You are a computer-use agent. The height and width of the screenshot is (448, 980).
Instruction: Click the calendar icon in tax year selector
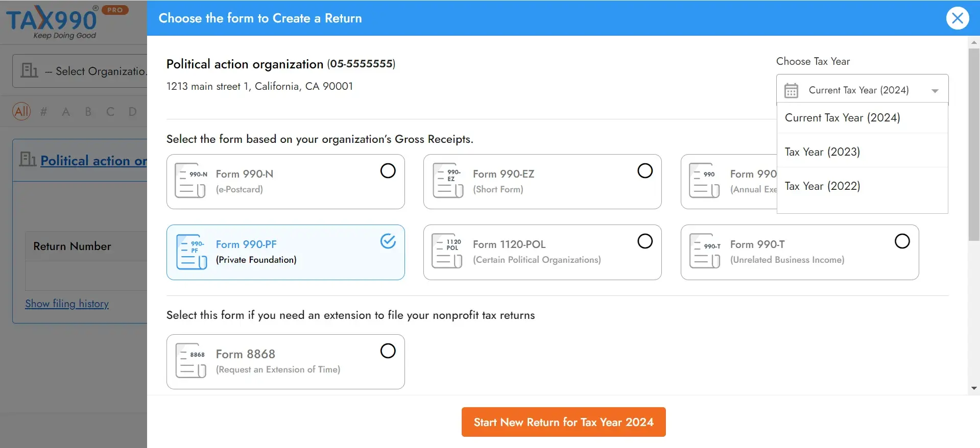pyautogui.click(x=791, y=90)
